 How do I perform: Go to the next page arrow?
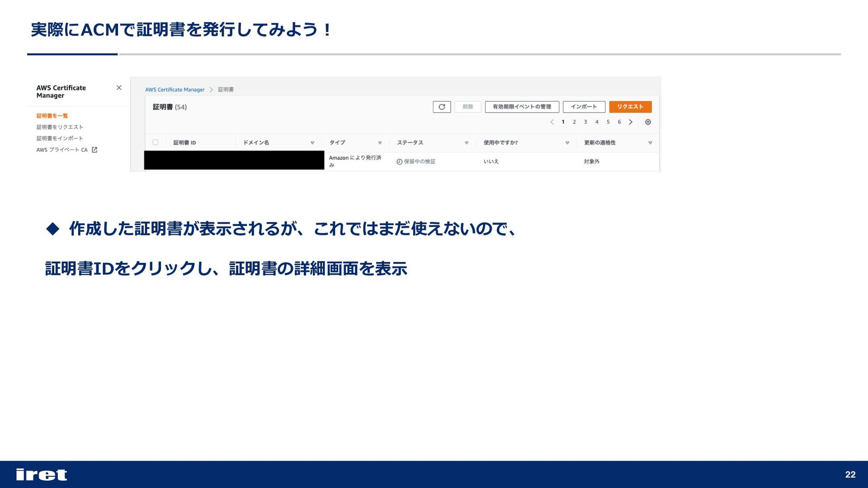(631, 122)
